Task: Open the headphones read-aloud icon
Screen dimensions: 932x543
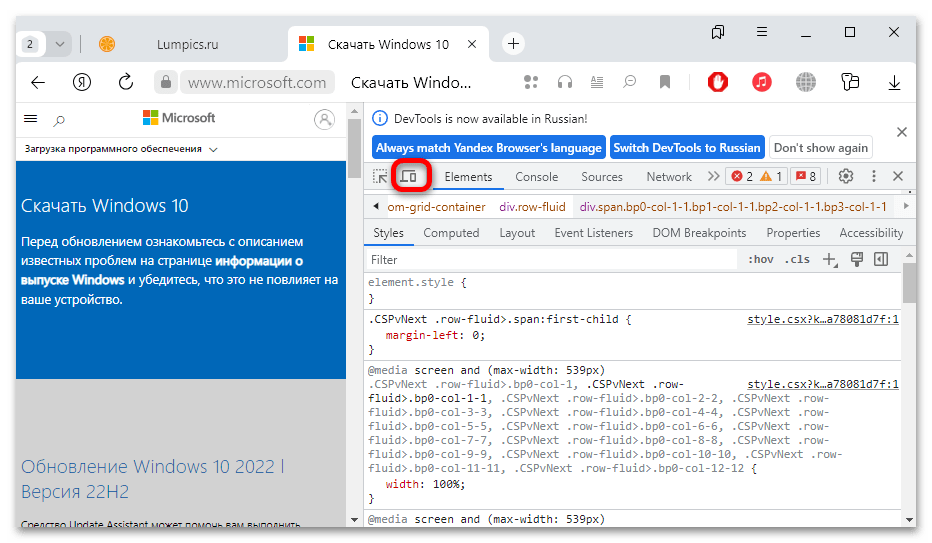Action: coord(565,82)
